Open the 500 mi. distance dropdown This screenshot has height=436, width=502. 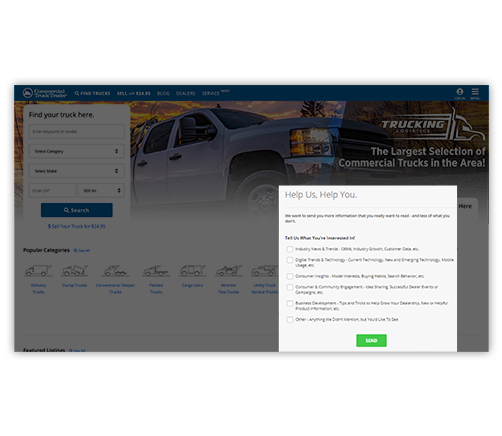click(101, 191)
